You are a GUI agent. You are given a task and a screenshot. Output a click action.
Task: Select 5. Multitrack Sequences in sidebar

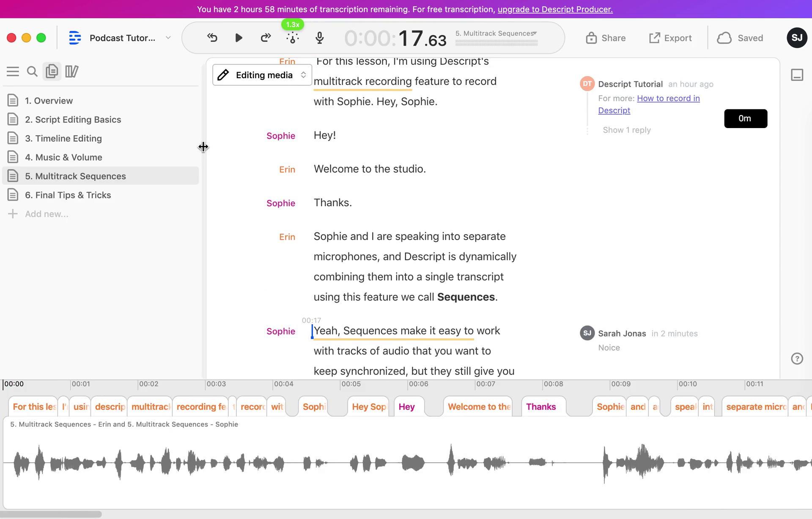pos(100,176)
